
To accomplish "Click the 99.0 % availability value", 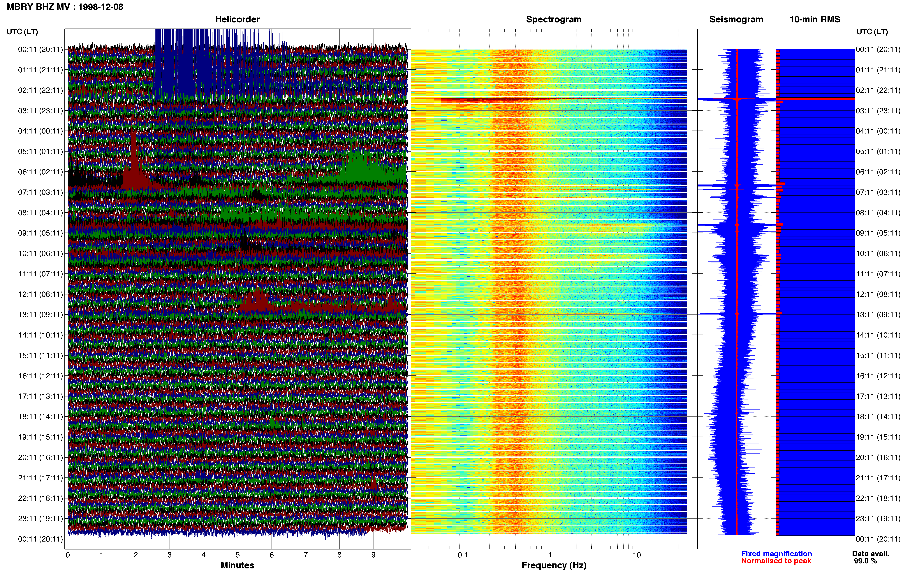I will point(865,561).
